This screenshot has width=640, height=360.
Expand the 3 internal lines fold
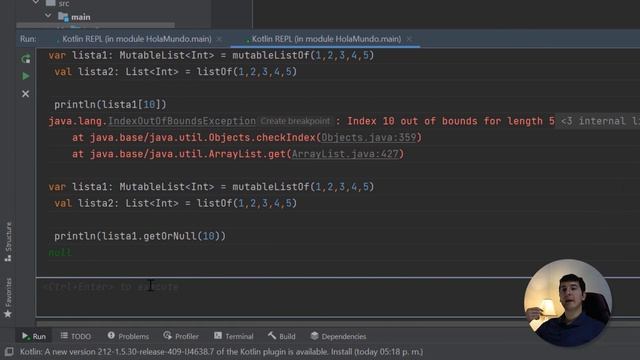(599, 121)
